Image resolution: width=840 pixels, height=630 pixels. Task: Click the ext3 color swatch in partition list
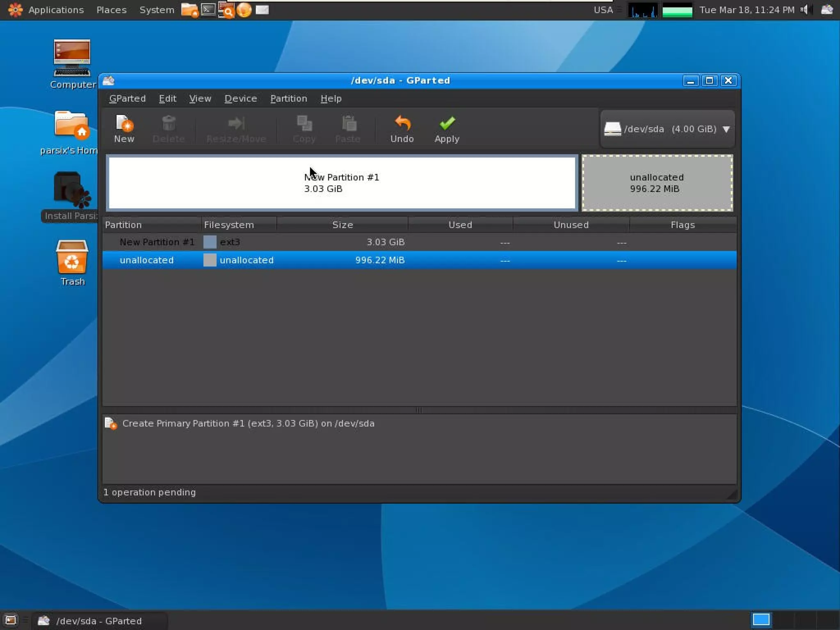click(x=210, y=242)
